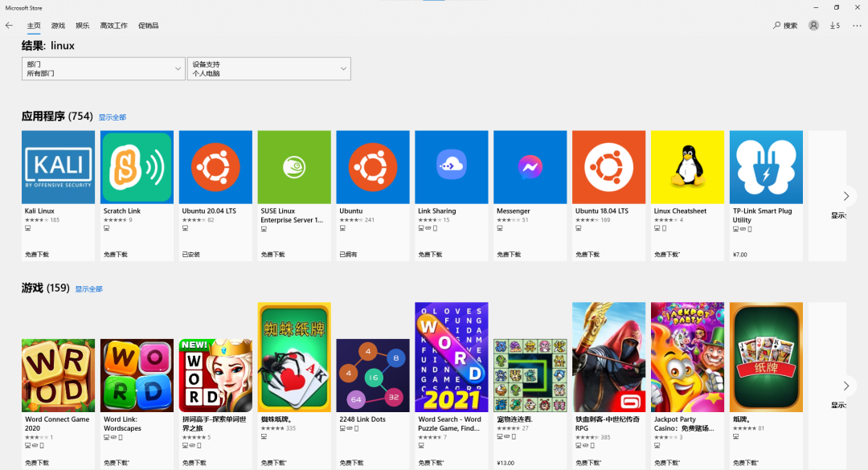The width and height of the screenshot is (868, 470).
Task: Switch to the 游戏 games tab
Action: tap(58, 26)
